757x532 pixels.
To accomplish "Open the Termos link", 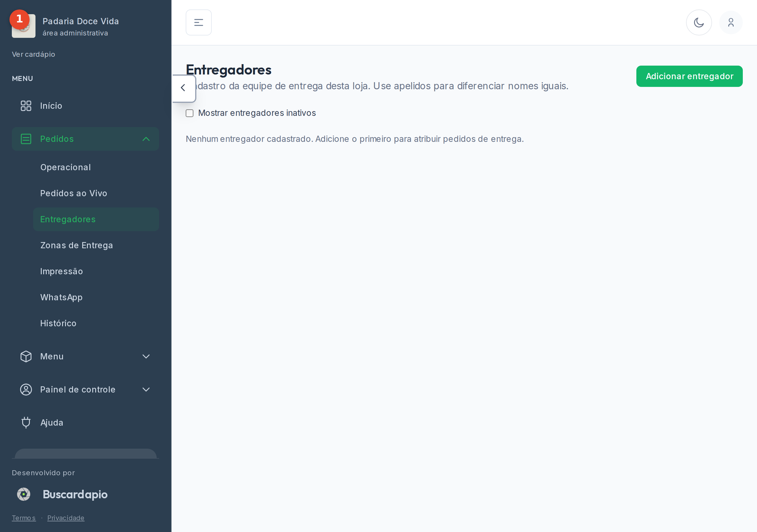I will [24, 518].
